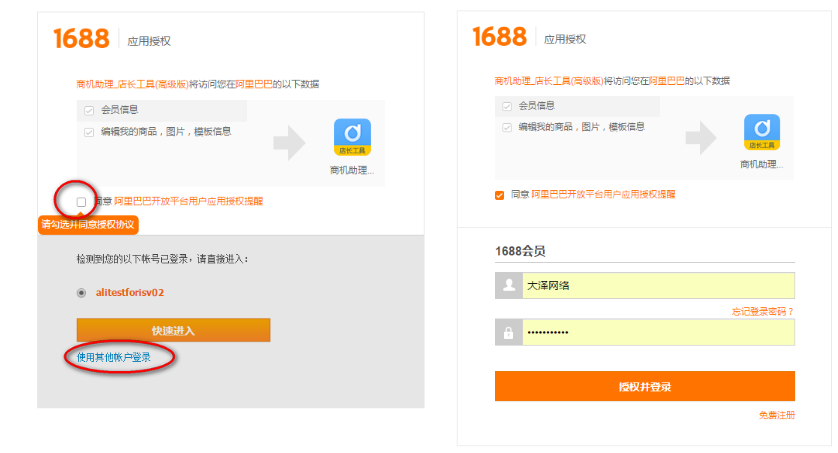Click the alitestforisv02 account name

(130, 293)
